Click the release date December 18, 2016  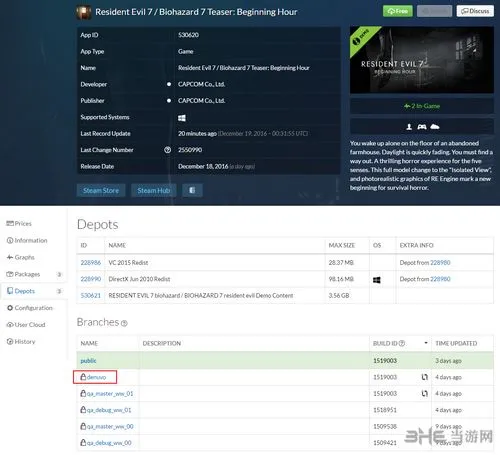pyautogui.click(x=203, y=166)
